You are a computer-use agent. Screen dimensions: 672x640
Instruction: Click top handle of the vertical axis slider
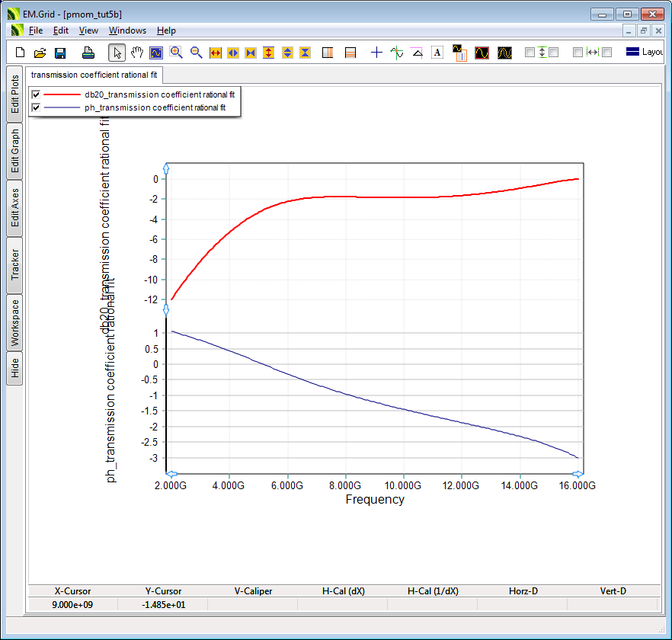[x=166, y=168]
